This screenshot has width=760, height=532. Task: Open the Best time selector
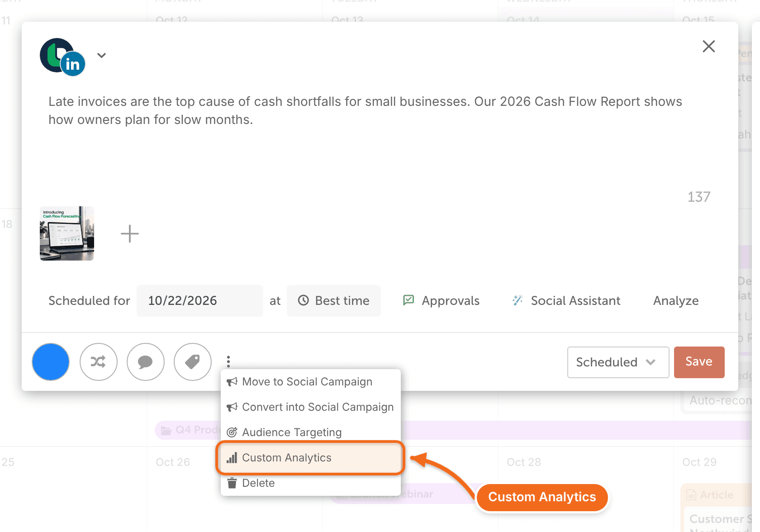(x=334, y=301)
